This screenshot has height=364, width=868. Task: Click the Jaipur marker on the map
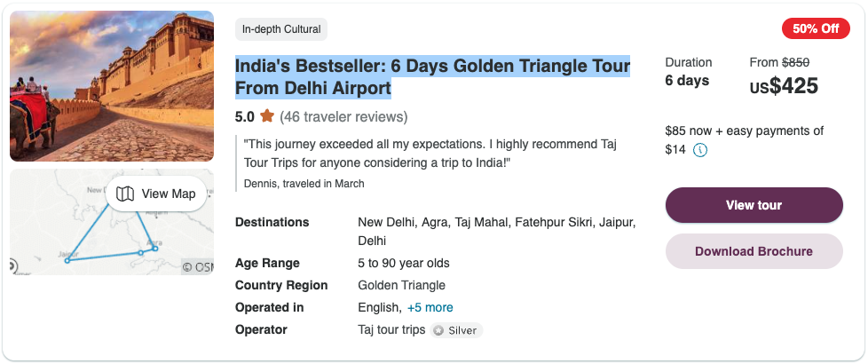(67, 260)
